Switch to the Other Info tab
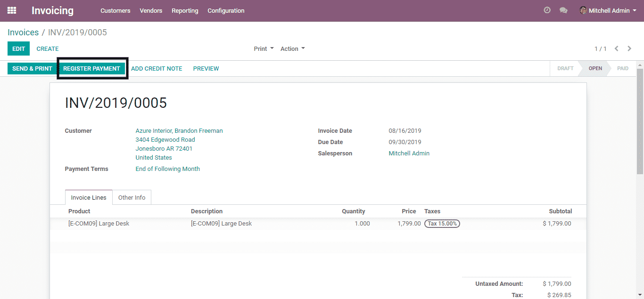644x299 pixels. click(x=132, y=197)
